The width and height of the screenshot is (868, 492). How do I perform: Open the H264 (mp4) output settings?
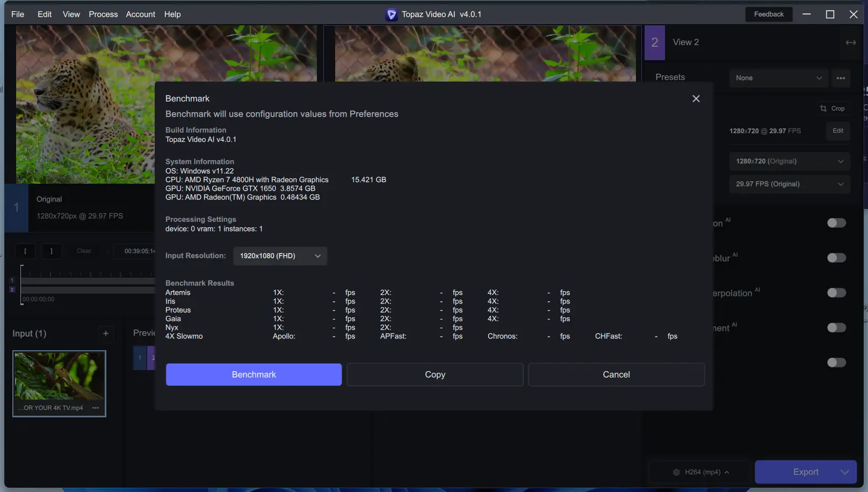point(700,472)
